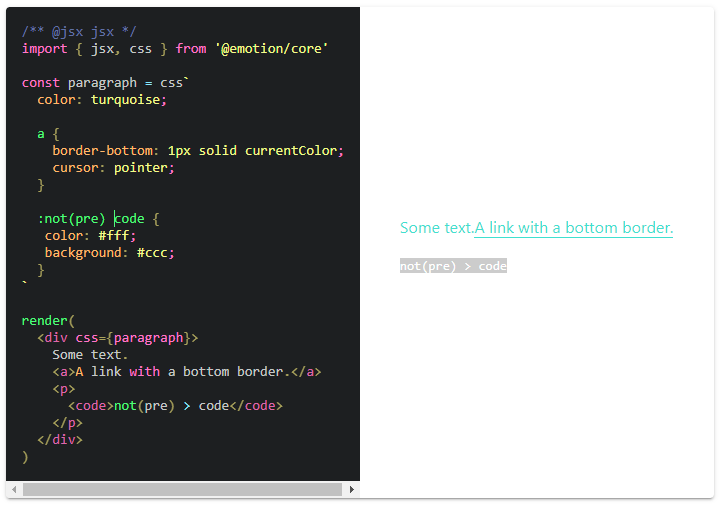Click the '/** @jsx jsx */' comment line

click(x=79, y=31)
